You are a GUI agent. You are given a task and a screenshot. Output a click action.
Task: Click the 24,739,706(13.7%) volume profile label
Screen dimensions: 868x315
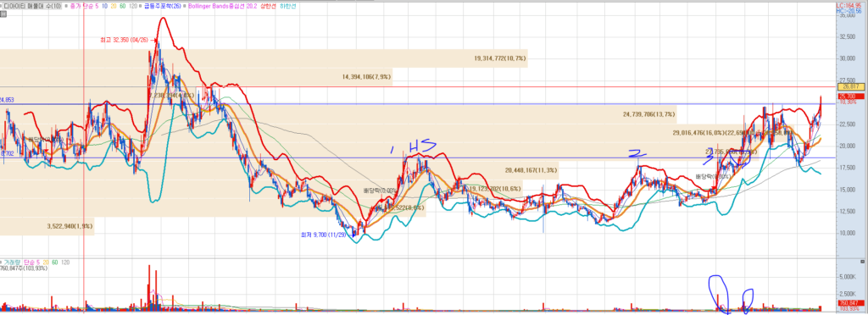pyautogui.click(x=648, y=114)
